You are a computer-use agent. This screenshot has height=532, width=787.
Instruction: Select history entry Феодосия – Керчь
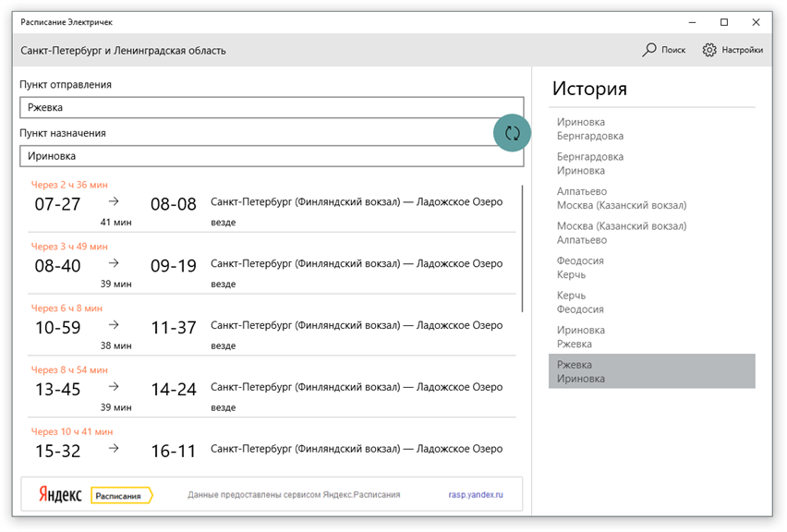(651, 268)
